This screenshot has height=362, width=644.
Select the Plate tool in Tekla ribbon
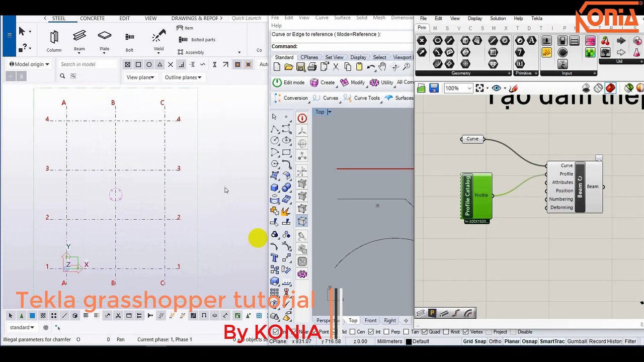[105, 40]
